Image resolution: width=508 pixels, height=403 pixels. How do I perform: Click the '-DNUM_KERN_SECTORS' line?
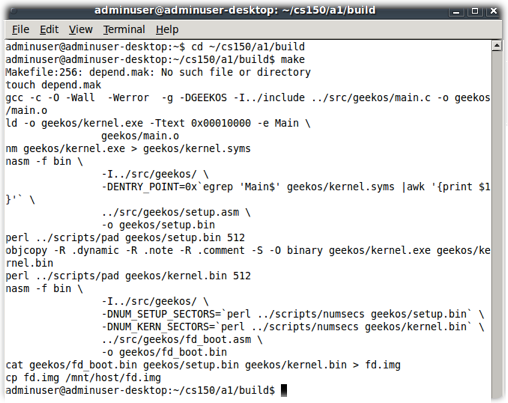click(293, 327)
